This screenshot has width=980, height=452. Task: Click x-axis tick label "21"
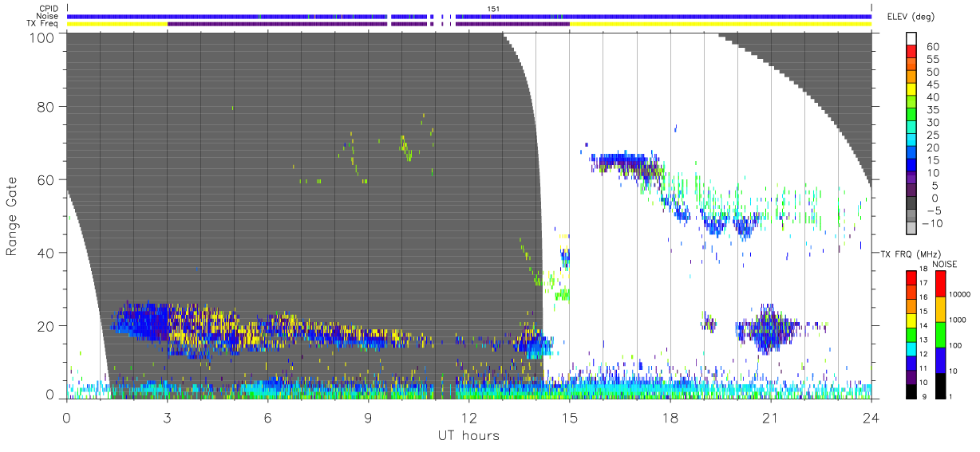click(x=770, y=418)
